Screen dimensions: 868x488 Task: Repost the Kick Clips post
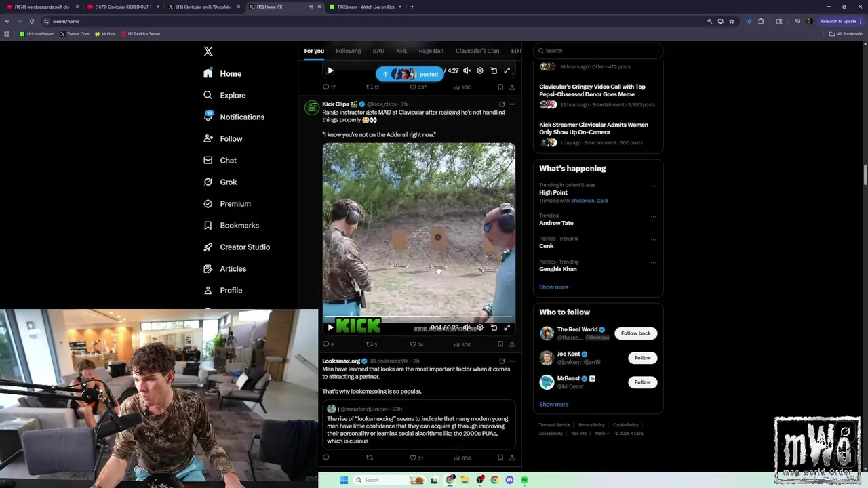click(370, 344)
